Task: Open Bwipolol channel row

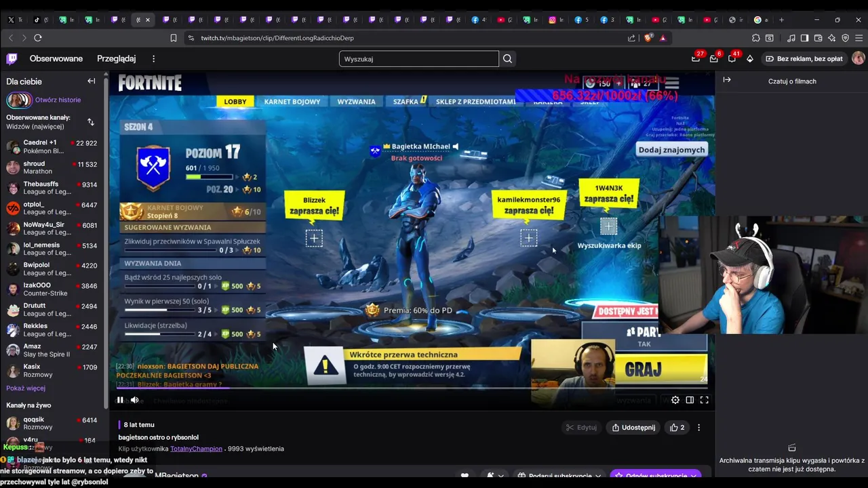Action: [52, 269]
